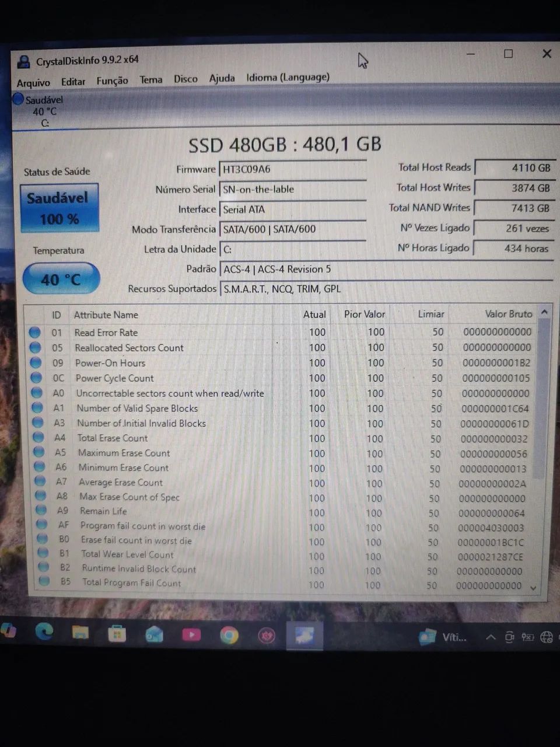
Task: Click the 40 °C temperature button
Action: point(61,280)
